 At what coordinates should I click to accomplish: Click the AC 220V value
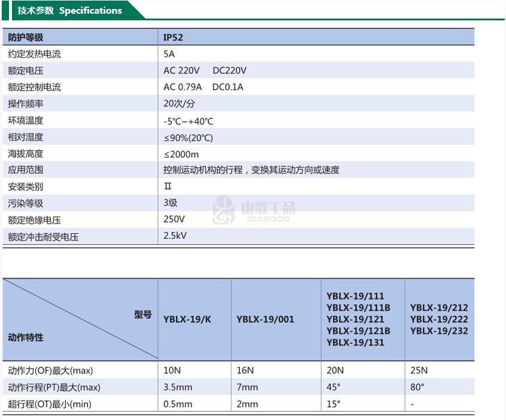181,71
